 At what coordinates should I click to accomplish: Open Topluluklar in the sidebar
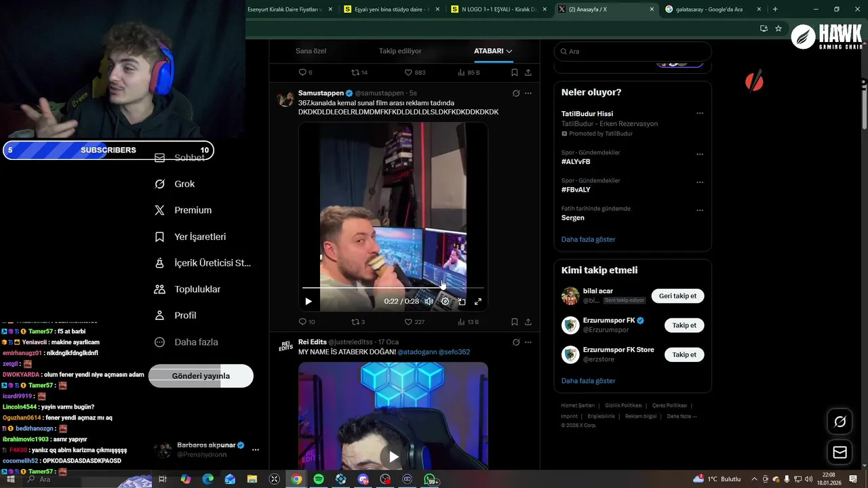(188, 289)
